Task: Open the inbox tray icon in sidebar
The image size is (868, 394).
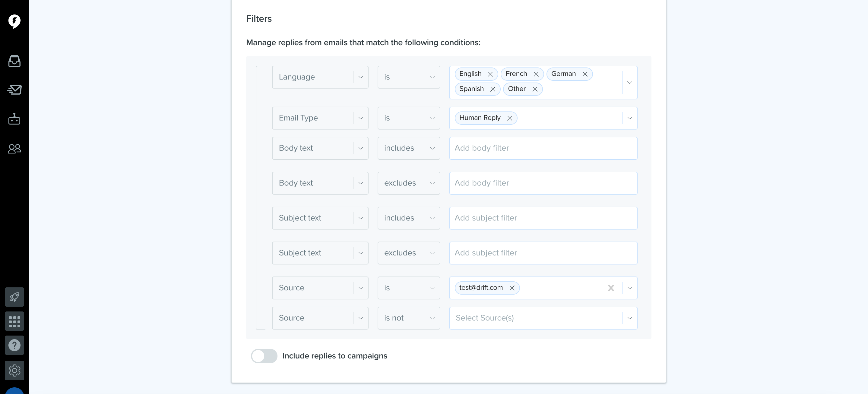Action: (14, 61)
